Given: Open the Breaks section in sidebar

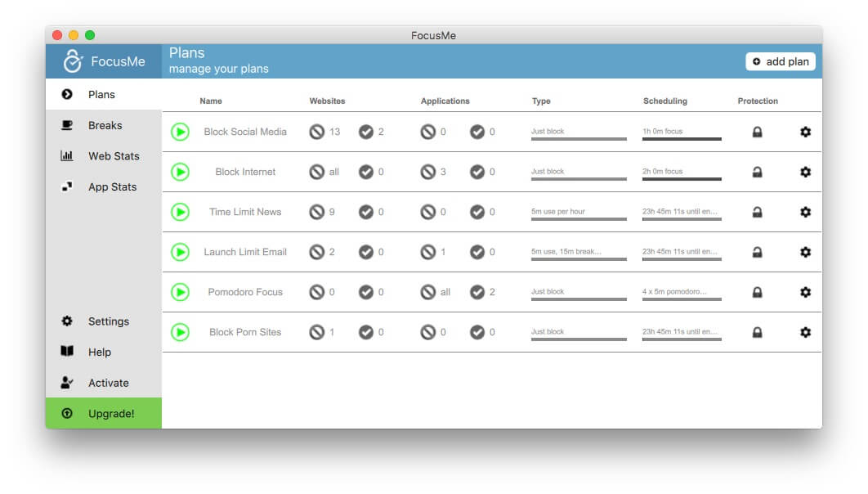Looking at the screenshot, I should pos(104,125).
